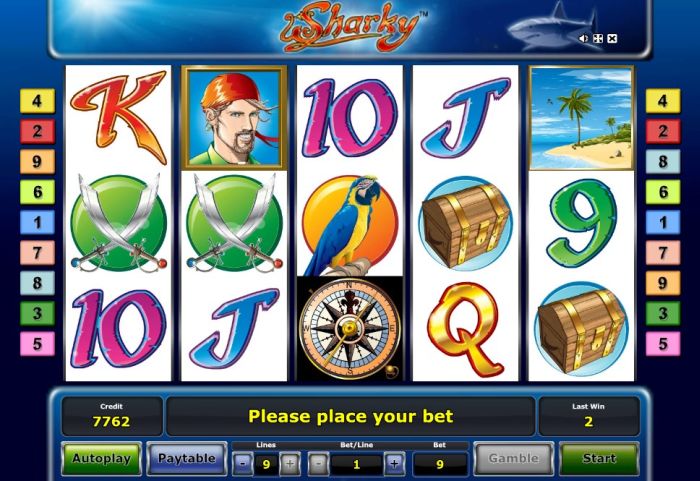Click the treasure chest on reel four
The image size is (700, 481).
[x=466, y=224]
